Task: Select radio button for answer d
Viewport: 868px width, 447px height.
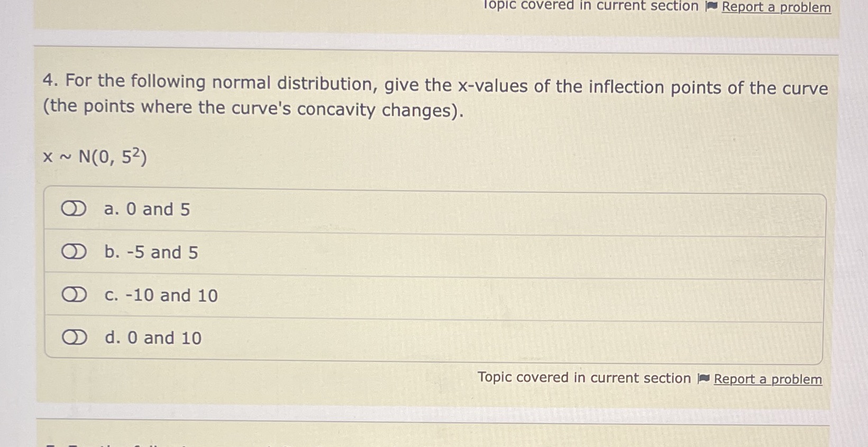Action: 74,337
